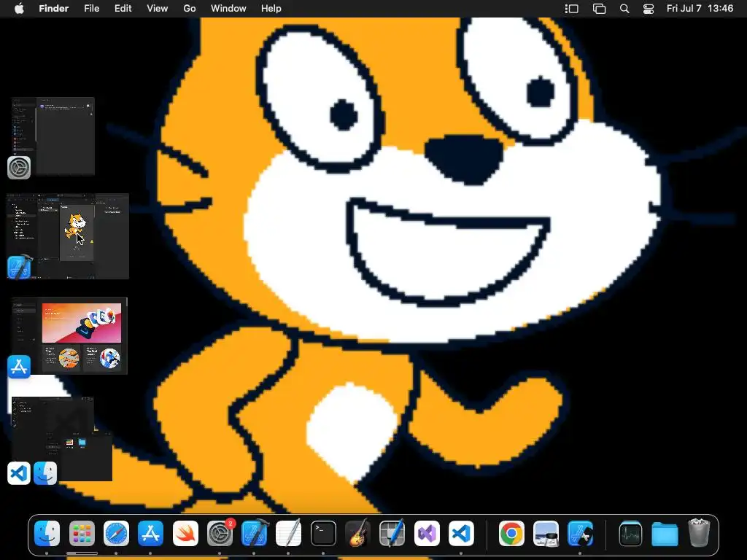This screenshot has height=560, width=747.
Task: Launch Safari from the Dock
Action: point(116,533)
